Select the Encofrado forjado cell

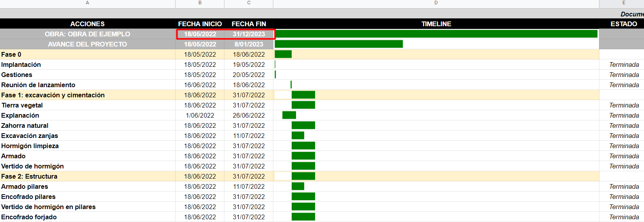88,217
